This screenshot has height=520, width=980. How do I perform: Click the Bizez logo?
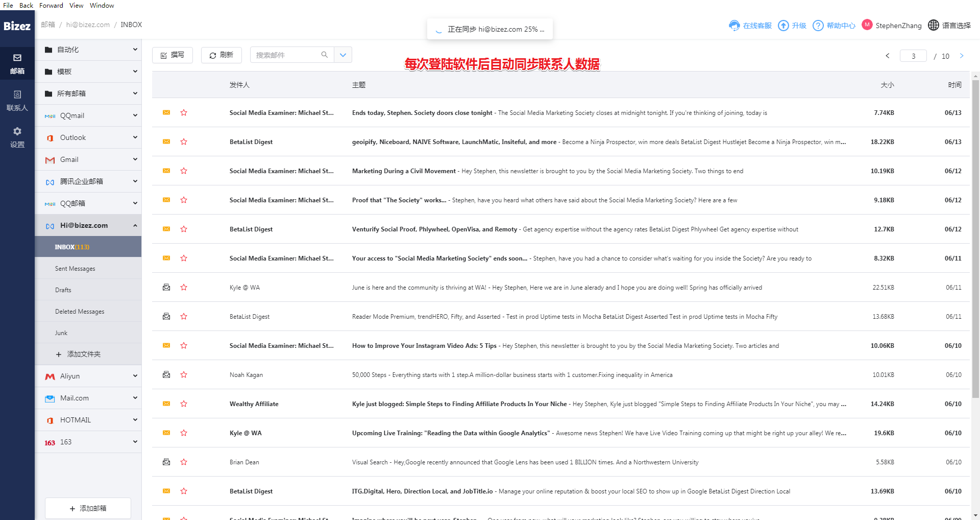tap(17, 26)
